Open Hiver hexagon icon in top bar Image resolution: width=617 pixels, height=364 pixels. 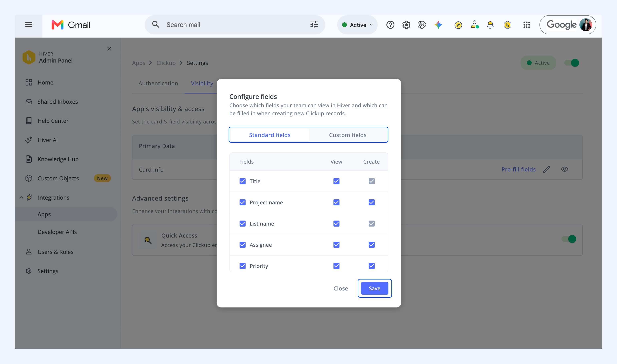(507, 25)
